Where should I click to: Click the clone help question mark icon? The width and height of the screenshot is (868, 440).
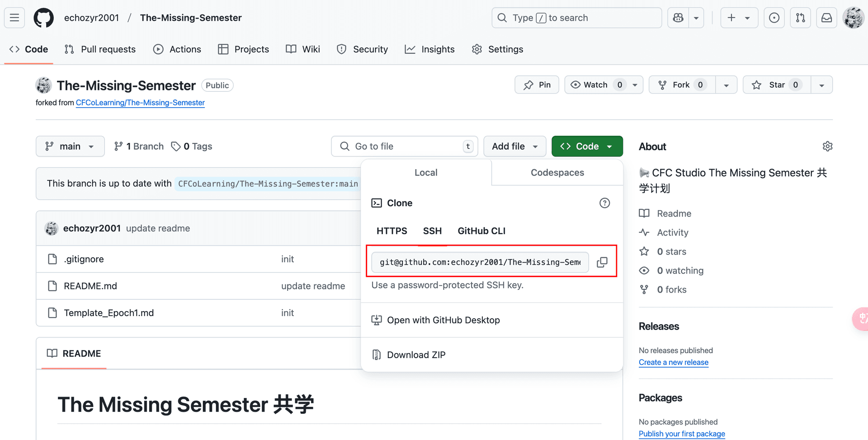coord(604,203)
